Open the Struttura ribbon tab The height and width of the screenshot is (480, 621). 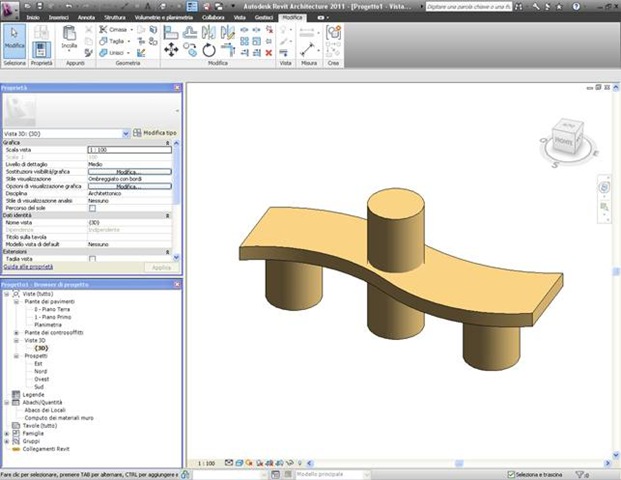tap(115, 18)
